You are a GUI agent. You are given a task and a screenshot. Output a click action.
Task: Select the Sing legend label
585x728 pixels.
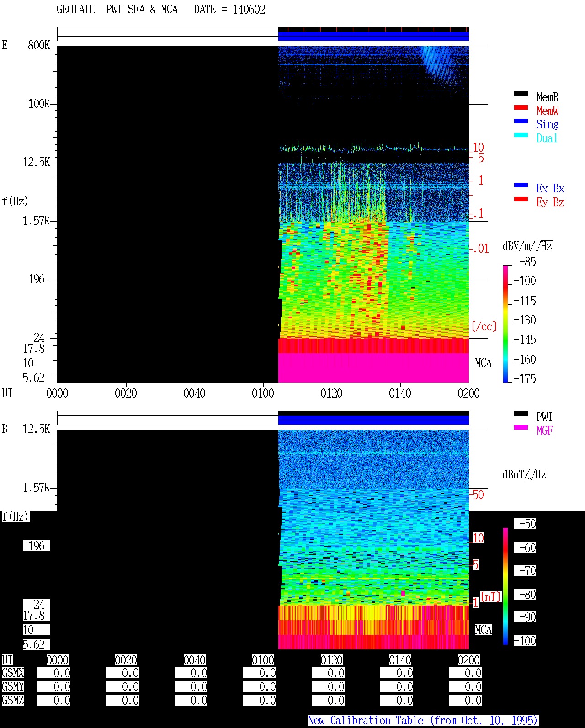point(548,124)
